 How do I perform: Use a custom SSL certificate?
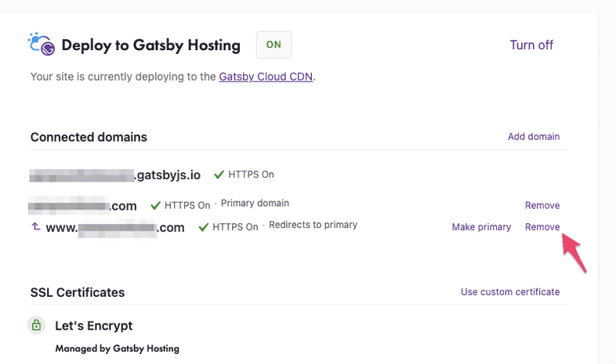pyautogui.click(x=510, y=292)
